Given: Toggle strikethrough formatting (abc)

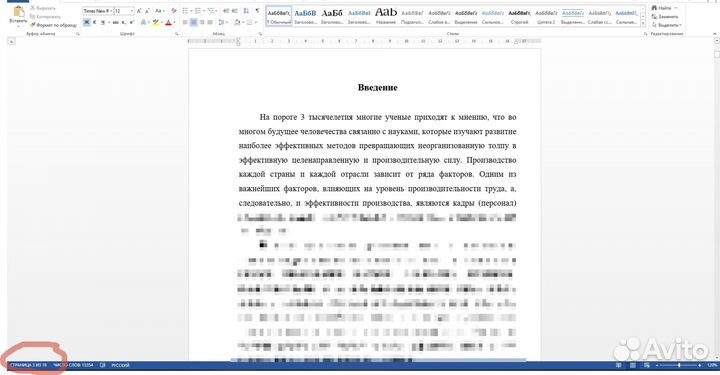Looking at the screenshot, I should [115, 22].
